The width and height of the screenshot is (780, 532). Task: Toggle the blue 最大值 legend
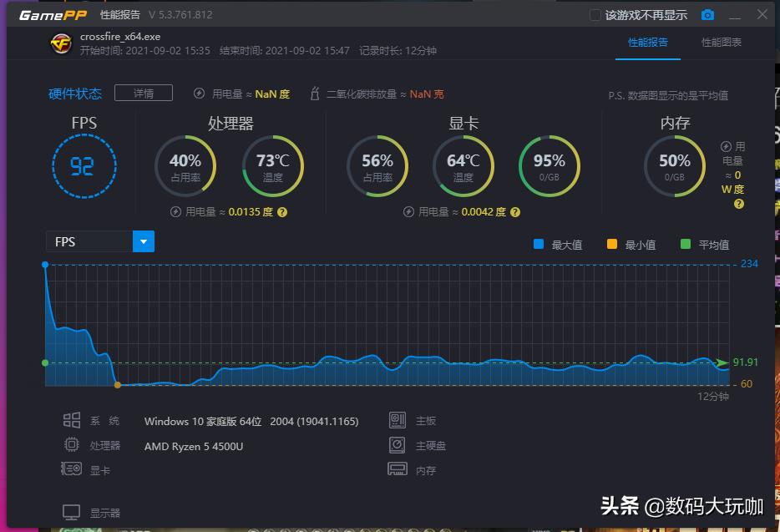(x=537, y=244)
